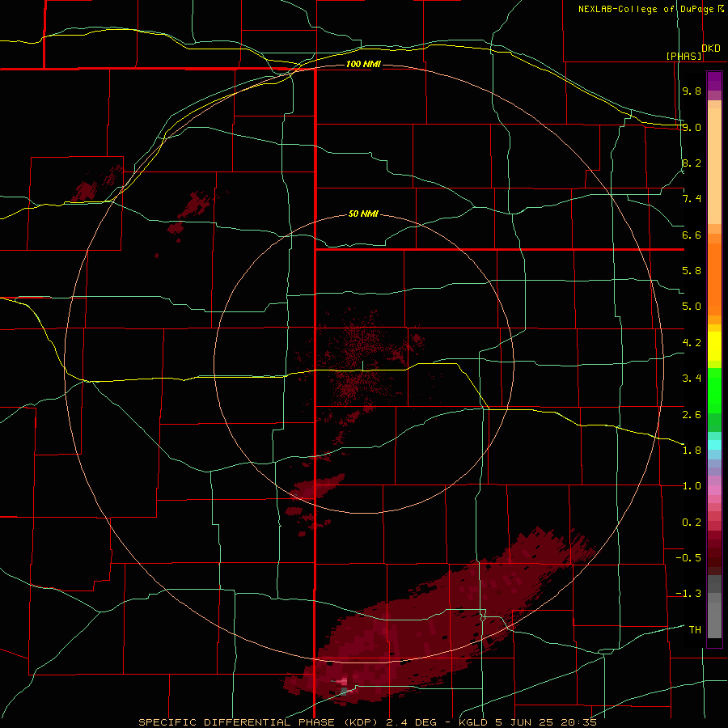Click the [PHAS] unit label
The width and height of the screenshot is (728, 728).
(x=684, y=56)
